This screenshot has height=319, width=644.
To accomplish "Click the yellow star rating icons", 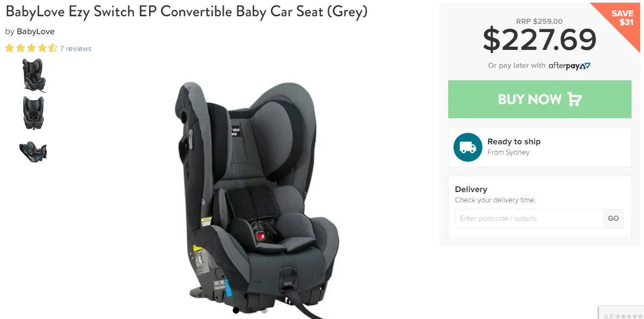I will tap(31, 48).
